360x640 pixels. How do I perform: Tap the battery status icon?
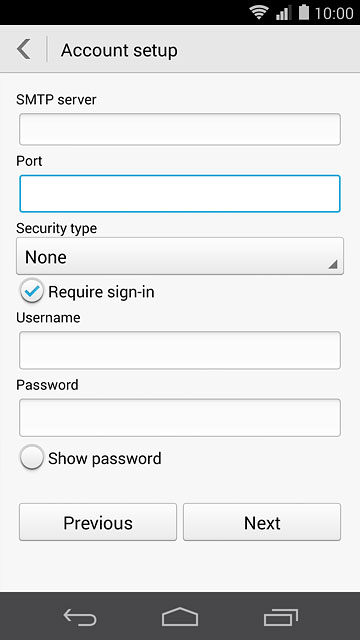pos(304,12)
